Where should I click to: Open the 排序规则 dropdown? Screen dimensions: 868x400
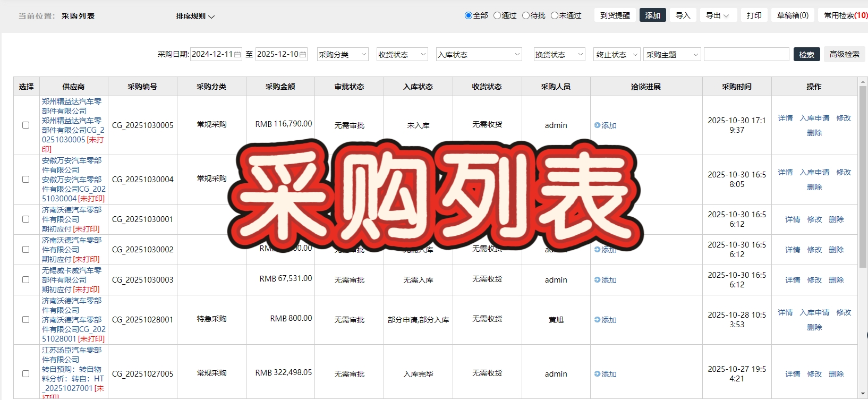195,16
